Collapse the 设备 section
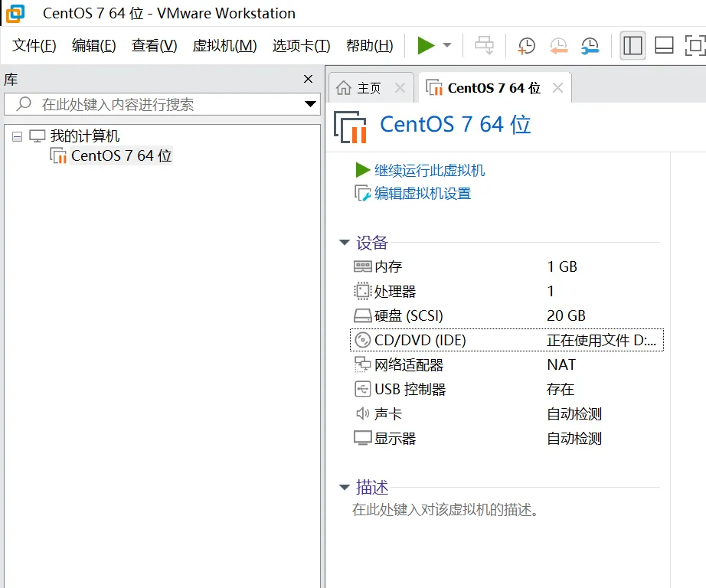Viewport: 706px width, 588px height. [345, 243]
